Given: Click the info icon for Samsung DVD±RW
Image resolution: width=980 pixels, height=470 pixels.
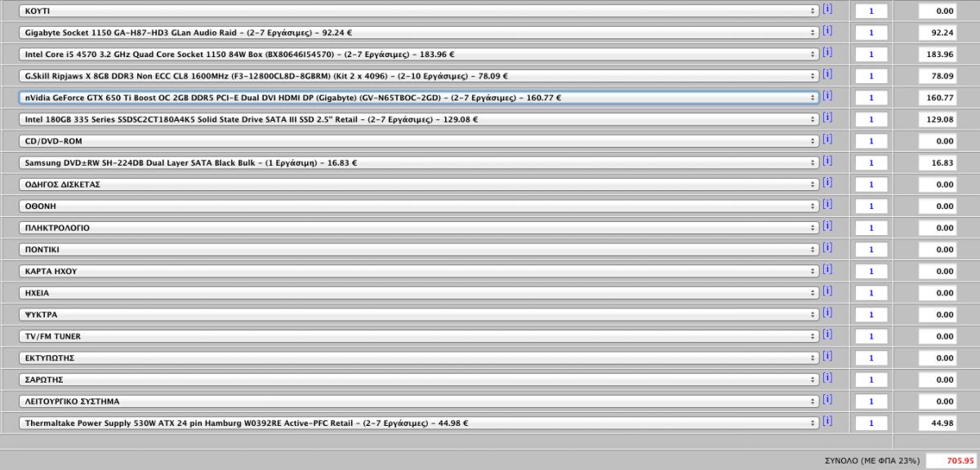Looking at the screenshot, I should pos(827,161).
